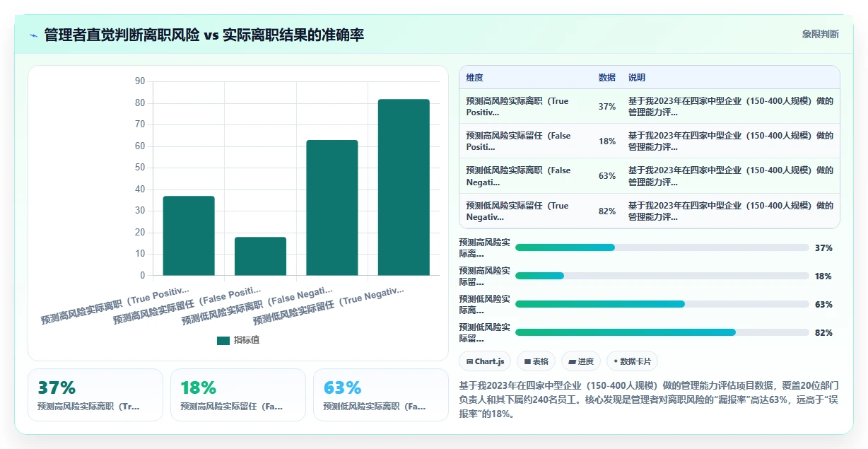Click table cell 预测高风险实际离职 True Positive
The height and width of the screenshot is (449, 868).
(524, 107)
